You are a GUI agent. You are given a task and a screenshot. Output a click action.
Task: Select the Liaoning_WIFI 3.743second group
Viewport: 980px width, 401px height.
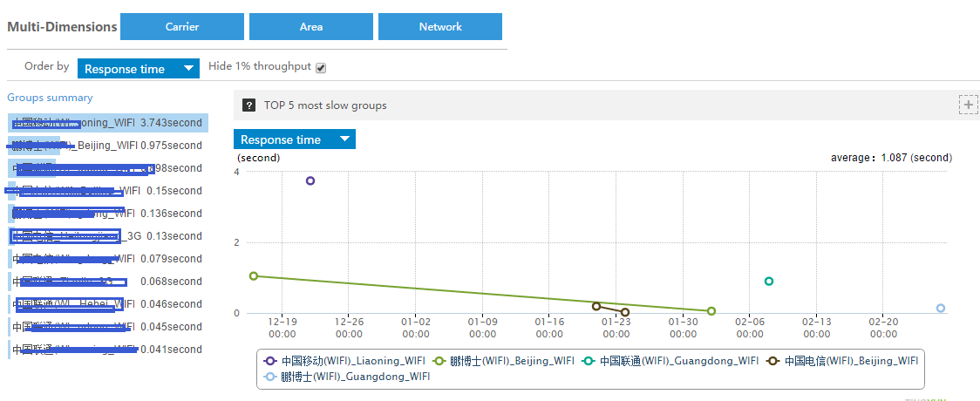tap(108, 123)
